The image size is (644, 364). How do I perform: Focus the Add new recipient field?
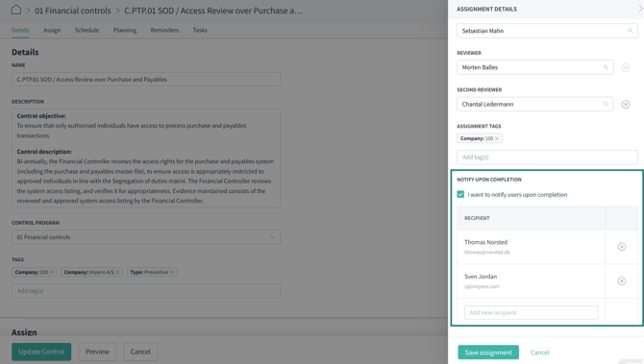[x=531, y=313]
